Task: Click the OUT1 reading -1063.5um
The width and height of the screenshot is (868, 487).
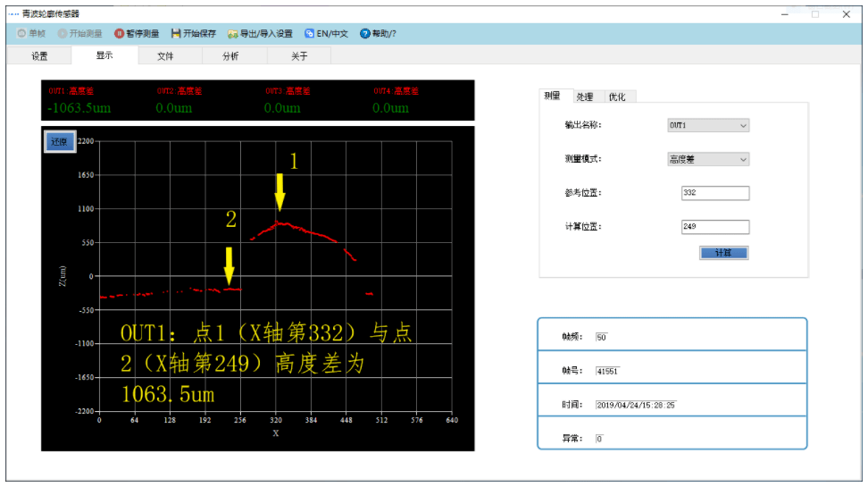Action: coord(79,108)
